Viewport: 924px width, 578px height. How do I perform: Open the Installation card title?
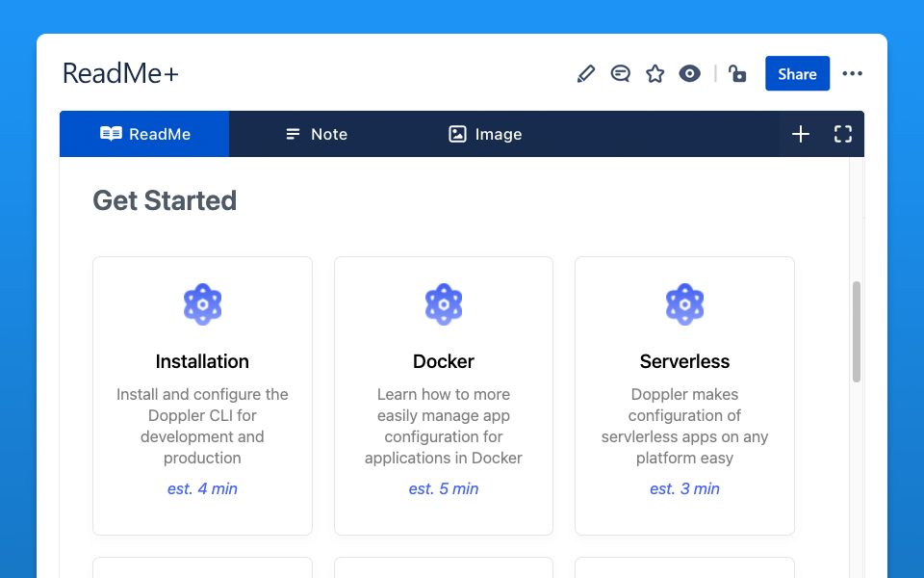tap(202, 361)
